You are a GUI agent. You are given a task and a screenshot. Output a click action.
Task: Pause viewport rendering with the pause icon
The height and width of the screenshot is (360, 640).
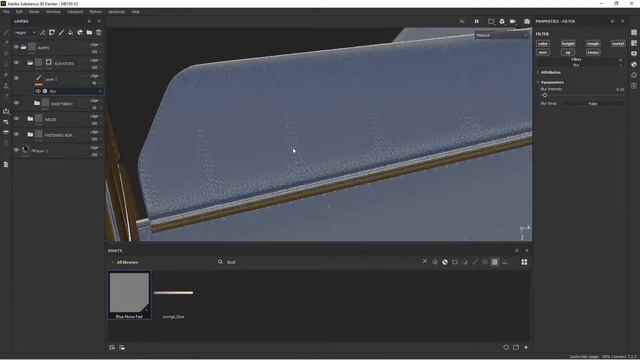[x=476, y=21]
